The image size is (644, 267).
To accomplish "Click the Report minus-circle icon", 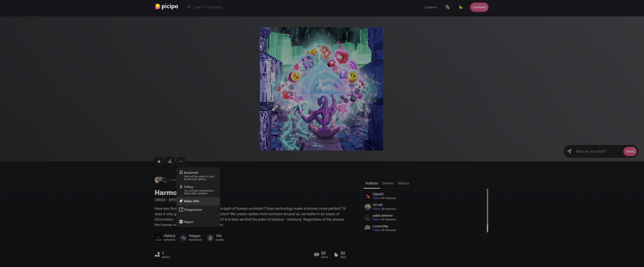I will (x=181, y=222).
